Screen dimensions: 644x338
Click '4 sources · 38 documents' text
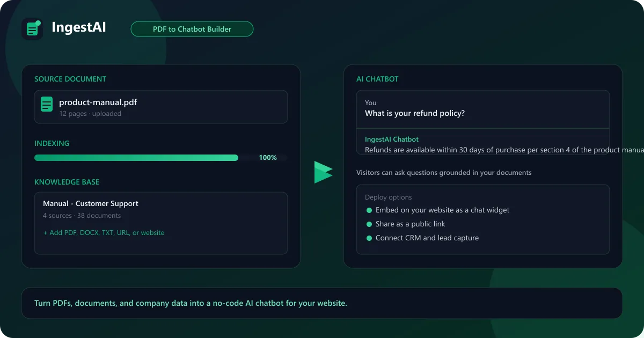pyautogui.click(x=82, y=216)
